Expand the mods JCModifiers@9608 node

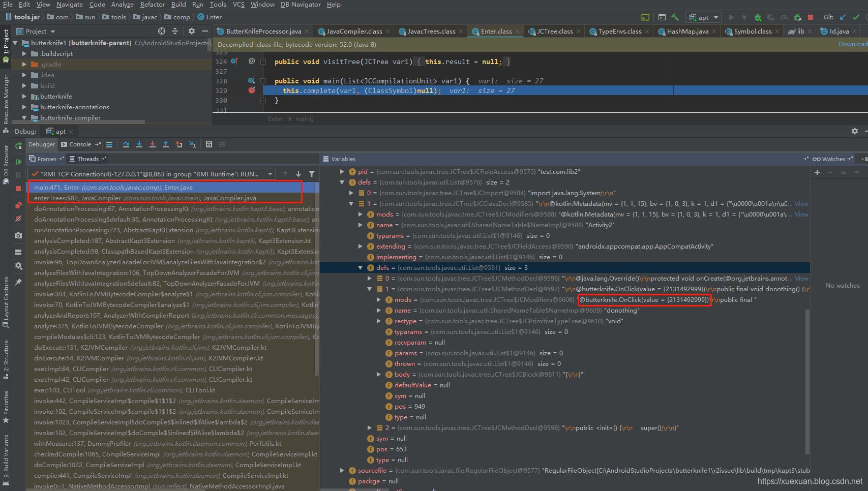pyautogui.click(x=379, y=299)
